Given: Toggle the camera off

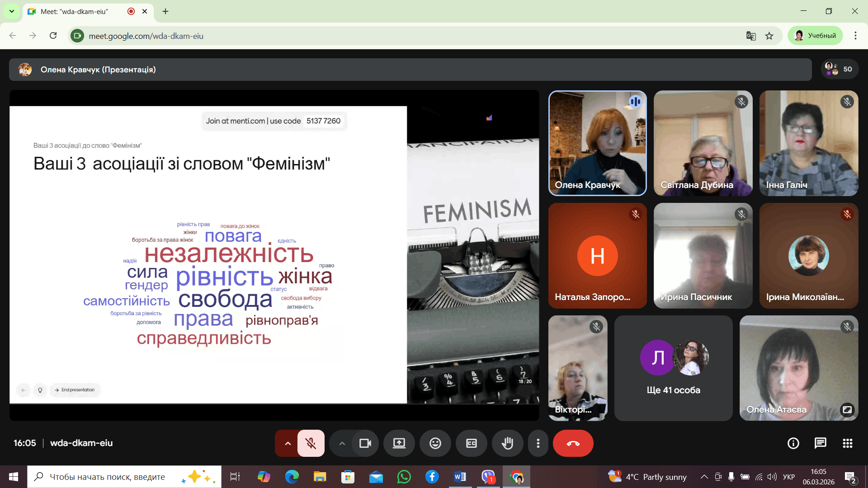Looking at the screenshot, I should [x=365, y=443].
